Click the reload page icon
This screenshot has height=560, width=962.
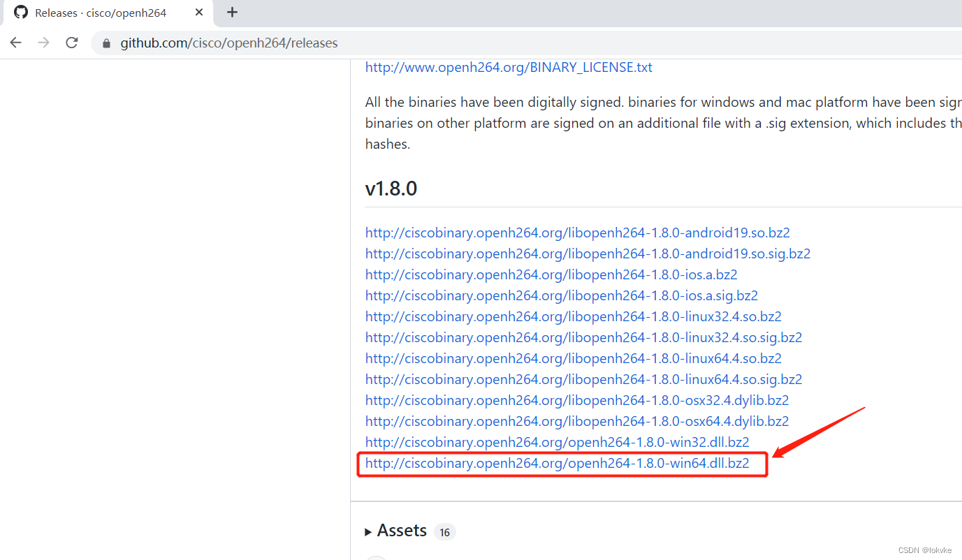[71, 43]
